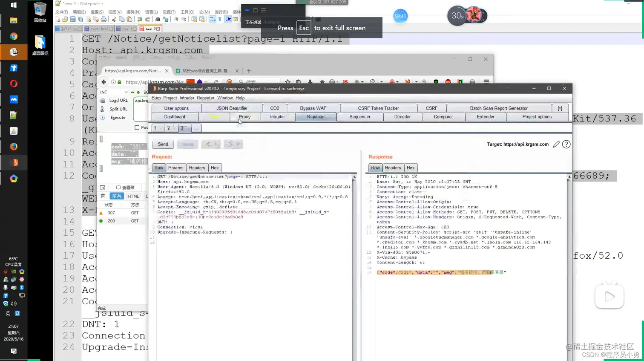This screenshot has height=361, width=644.
Task: Clear the network log with the trash icon
Action: (x=103, y=196)
